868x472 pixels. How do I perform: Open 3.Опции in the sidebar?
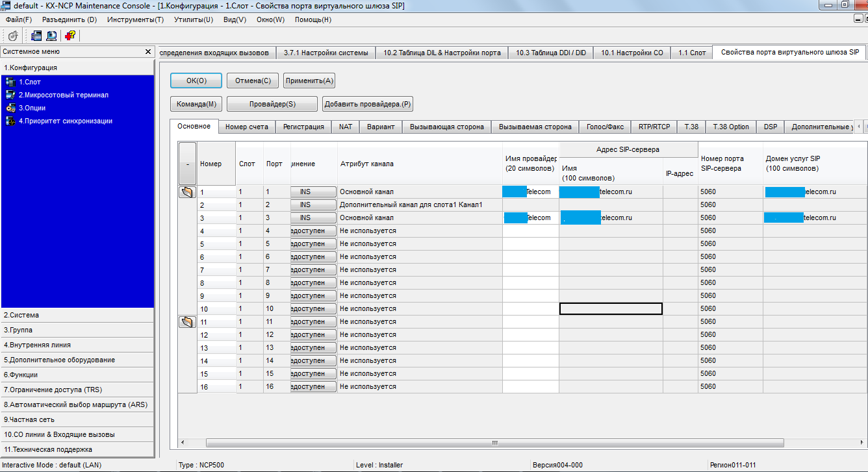coord(32,108)
